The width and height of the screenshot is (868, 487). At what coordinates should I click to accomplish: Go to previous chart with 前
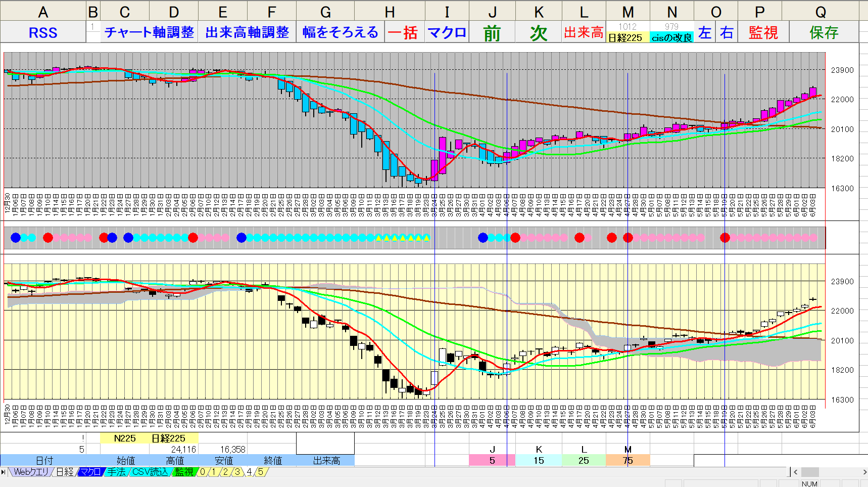492,32
